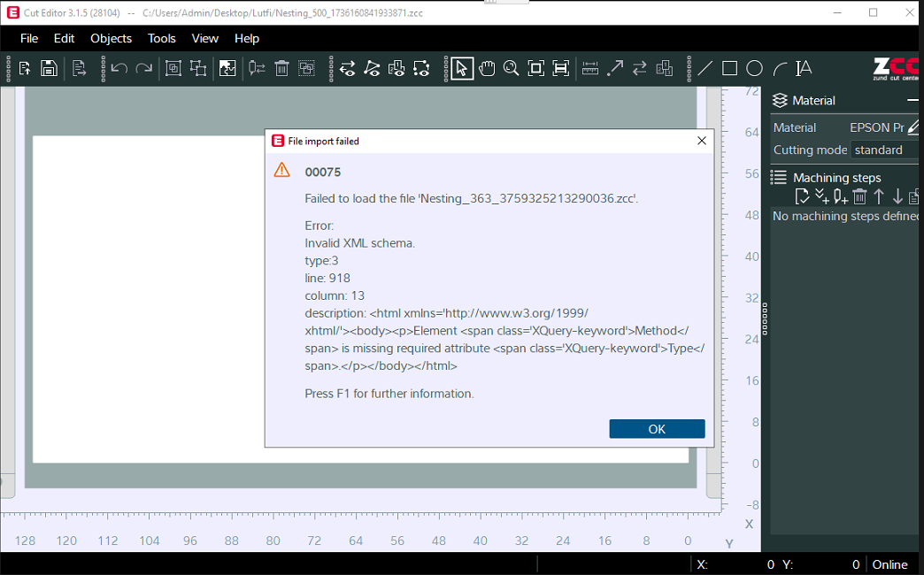Open the Import file tool

point(24,68)
